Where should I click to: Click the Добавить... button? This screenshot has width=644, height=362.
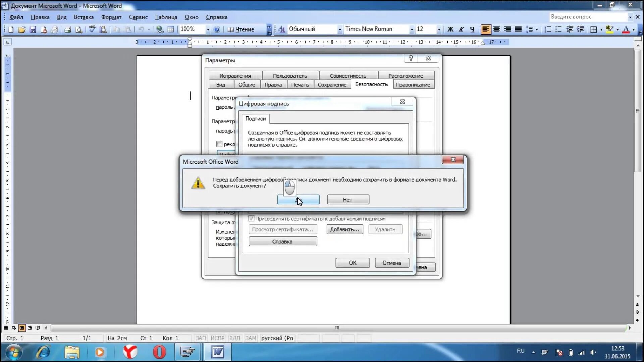coord(344,229)
